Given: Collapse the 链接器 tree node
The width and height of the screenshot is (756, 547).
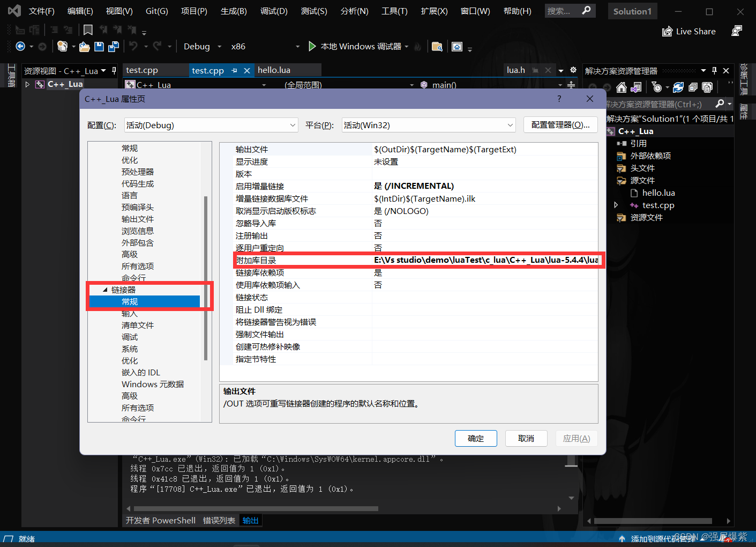Looking at the screenshot, I should pyautogui.click(x=105, y=290).
